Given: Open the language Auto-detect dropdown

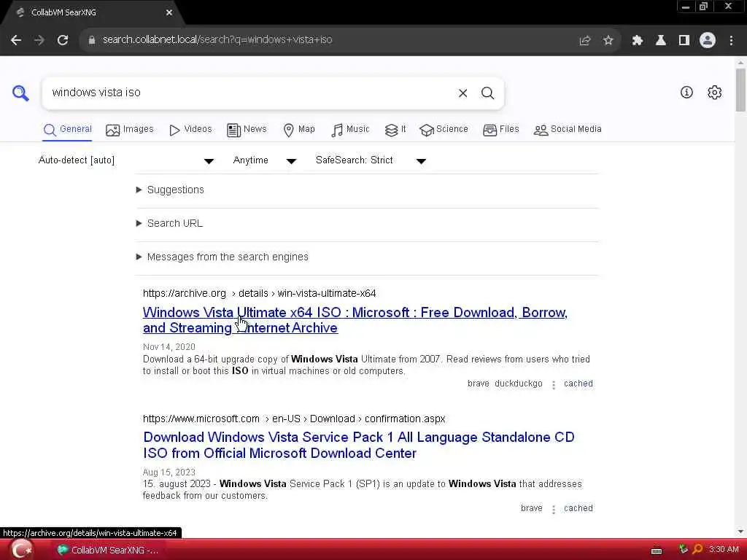Looking at the screenshot, I should (125, 160).
